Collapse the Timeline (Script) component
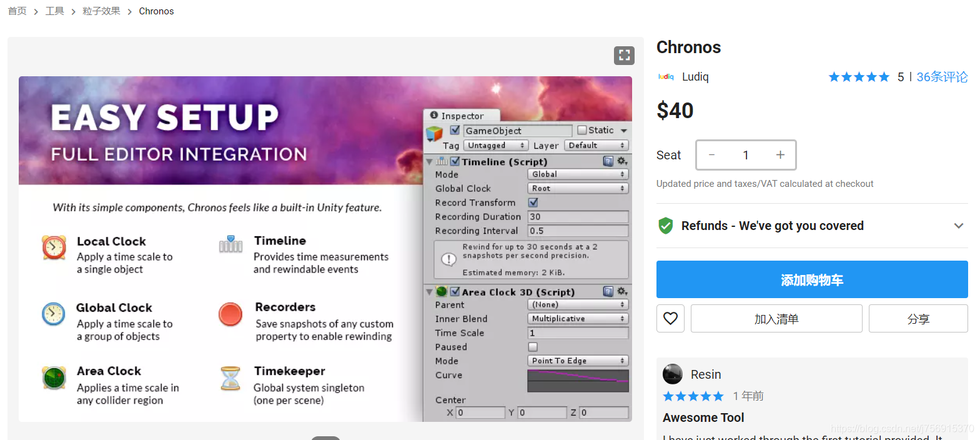980x440 pixels. point(429,162)
